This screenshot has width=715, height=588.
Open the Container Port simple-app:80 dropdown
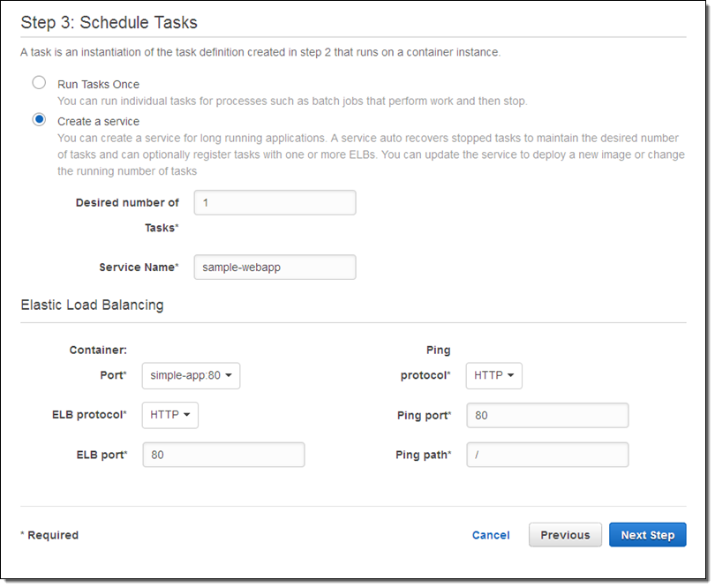tap(192, 376)
